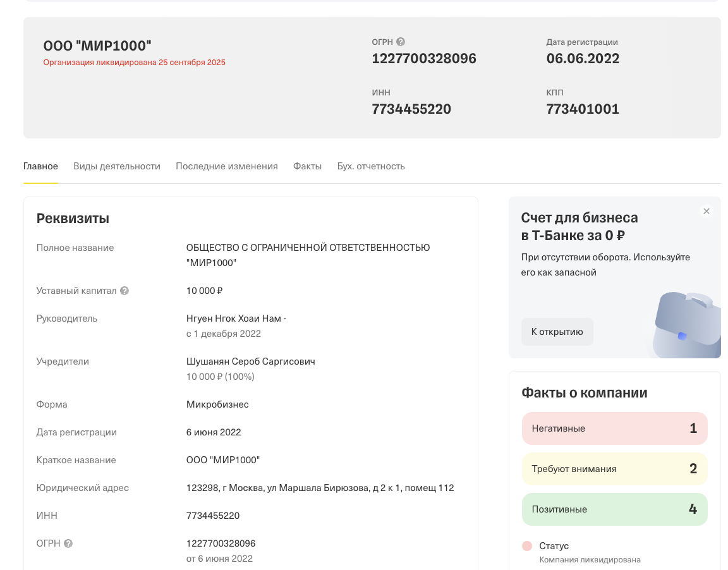Switch to the Факты tab
The width and height of the screenshot is (728, 570).
click(x=307, y=166)
